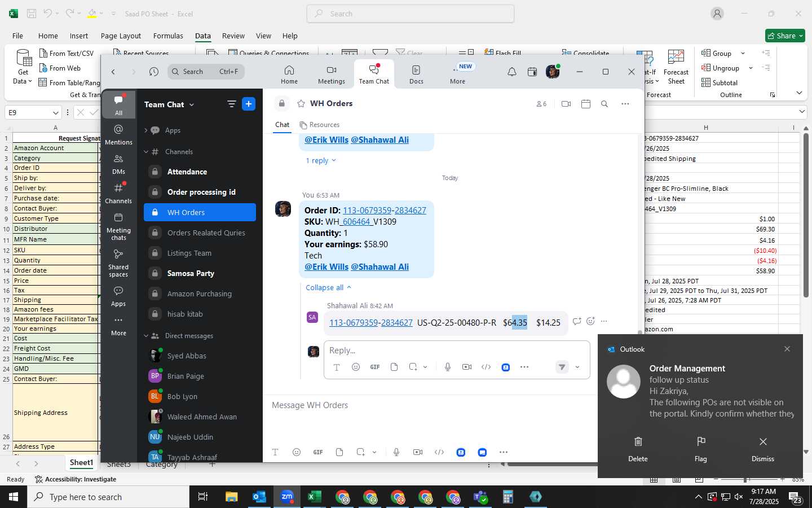Open Zoom Home tab

[289, 75]
